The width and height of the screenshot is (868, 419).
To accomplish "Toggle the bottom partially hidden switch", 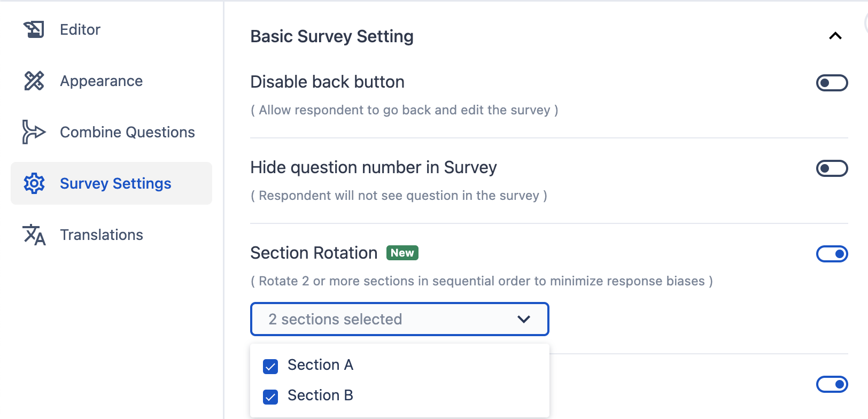I will click(832, 384).
